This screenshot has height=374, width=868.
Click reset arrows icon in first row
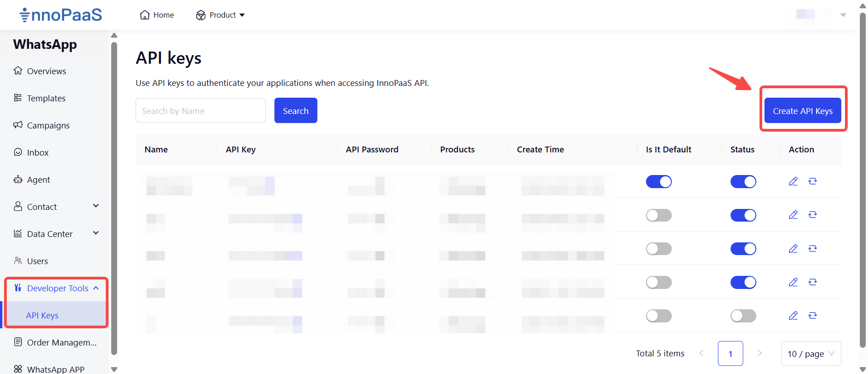point(812,181)
